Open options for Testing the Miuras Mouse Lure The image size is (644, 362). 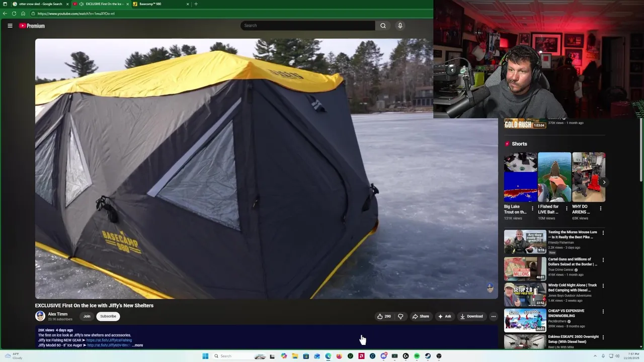pos(603,233)
